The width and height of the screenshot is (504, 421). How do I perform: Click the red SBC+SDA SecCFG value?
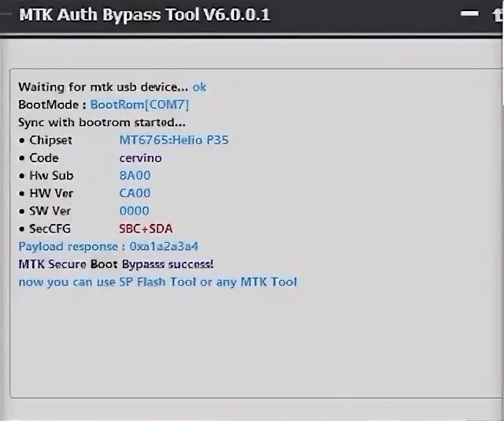(146, 229)
